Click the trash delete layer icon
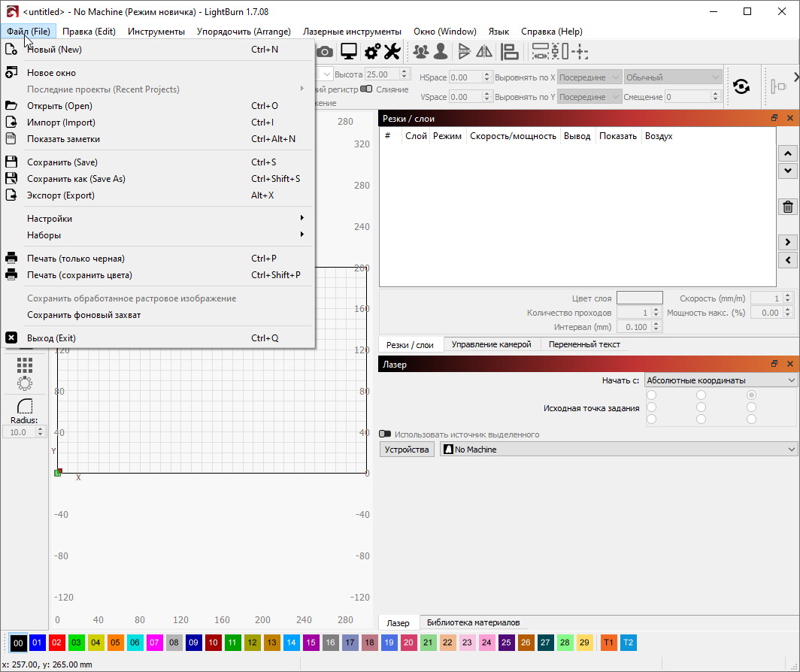 pyautogui.click(x=788, y=207)
